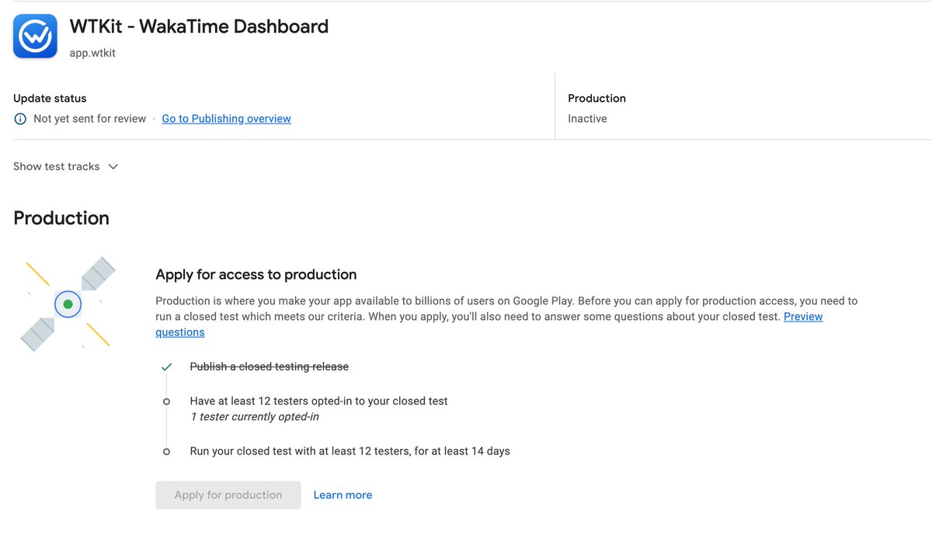This screenshot has width=932, height=560.
Task: Click the step circle beside the 14 days requirement
Action: (x=166, y=451)
